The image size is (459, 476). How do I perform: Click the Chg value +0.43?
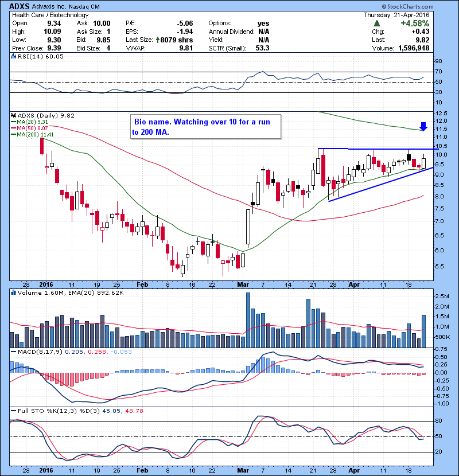pos(421,32)
